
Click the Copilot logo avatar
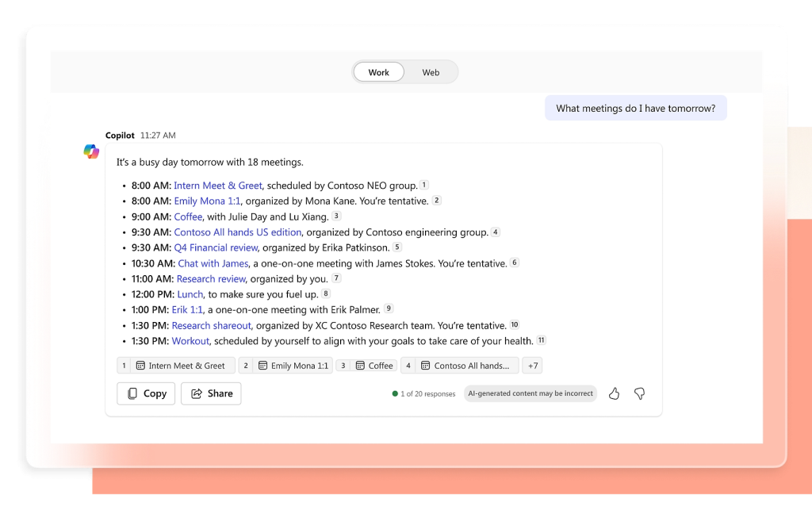point(91,151)
